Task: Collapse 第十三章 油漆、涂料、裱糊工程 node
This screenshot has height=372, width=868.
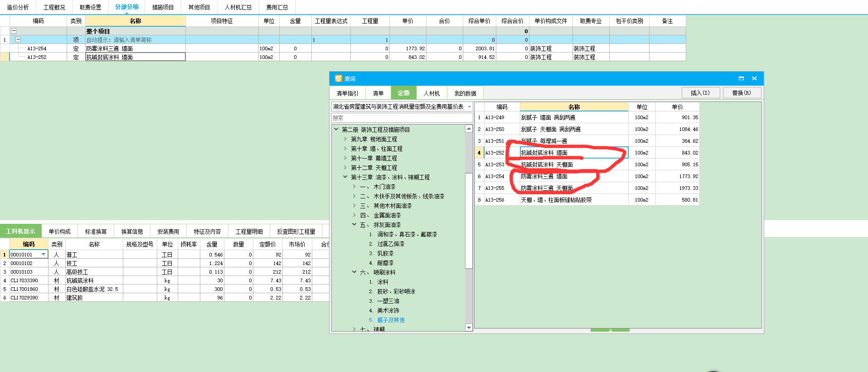Action: pos(345,177)
